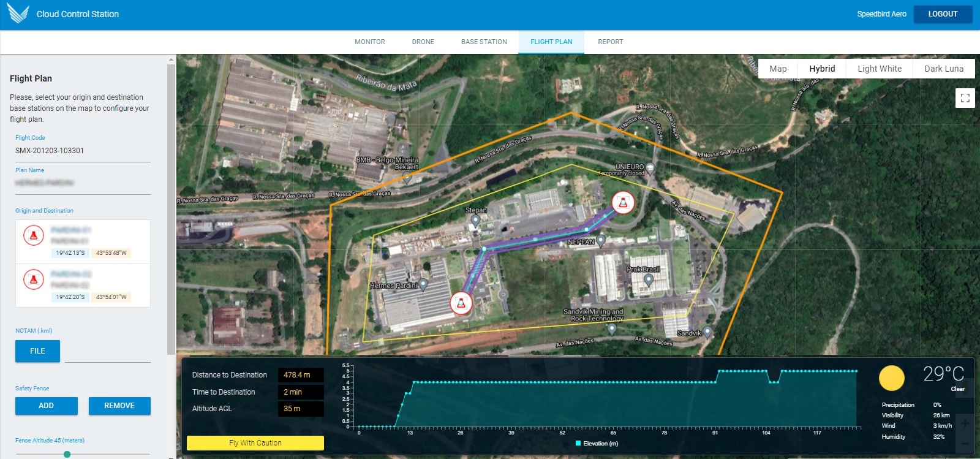The height and width of the screenshot is (459, 980).
Task: Click the Stepan map pin
Action: [475, 221]
